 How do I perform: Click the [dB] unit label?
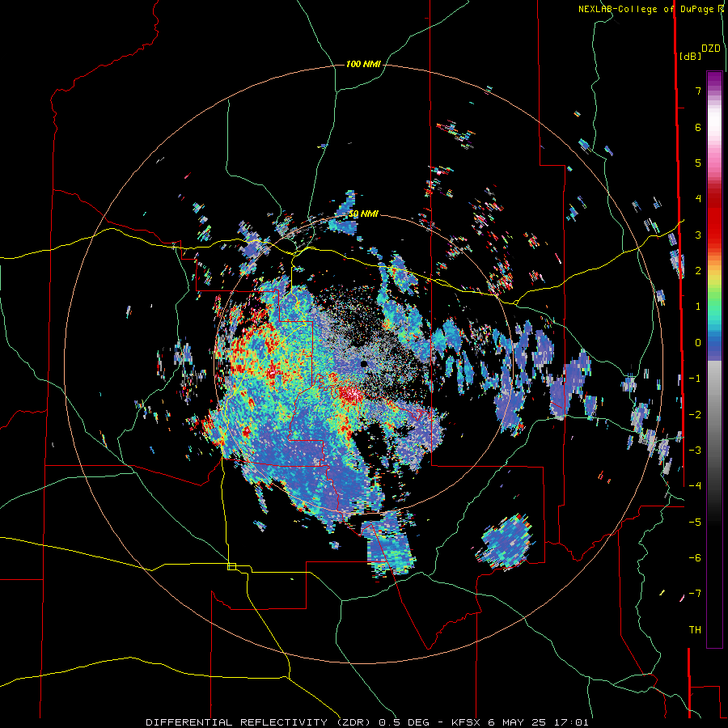[x=691, y=56]
